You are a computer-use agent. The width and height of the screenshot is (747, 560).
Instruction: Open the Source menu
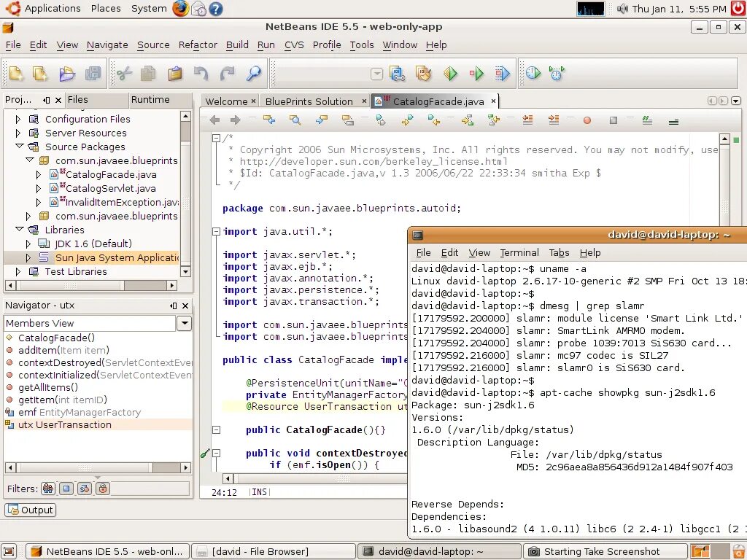tap(153, 44)
